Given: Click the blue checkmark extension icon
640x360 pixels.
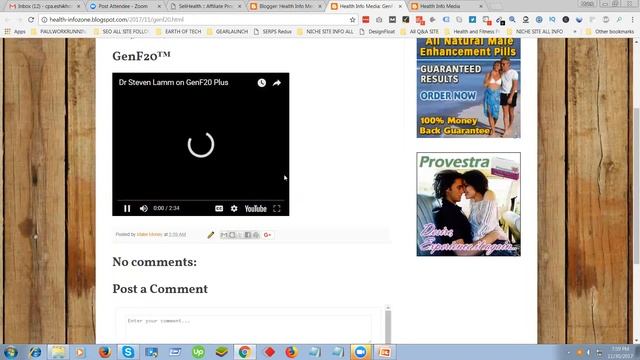Looking at the screenshot, I should tap(472, 20).
